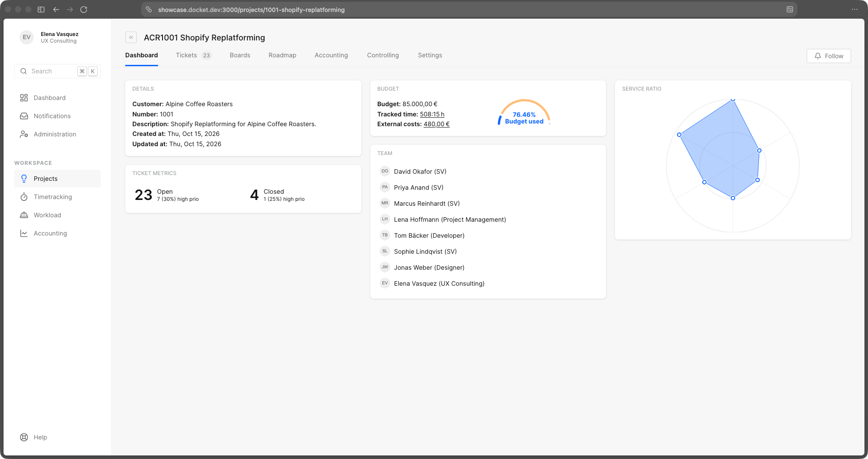Click the 76.46% budget used gauge
This screenshot has height=459, width=868.
[524, 113]
